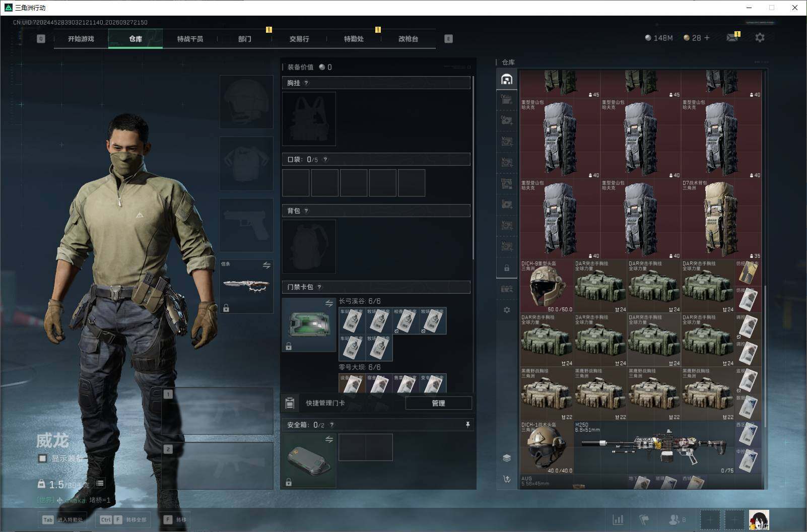
Task: Select the main warehouse tab icon
Action: point(507,80)
